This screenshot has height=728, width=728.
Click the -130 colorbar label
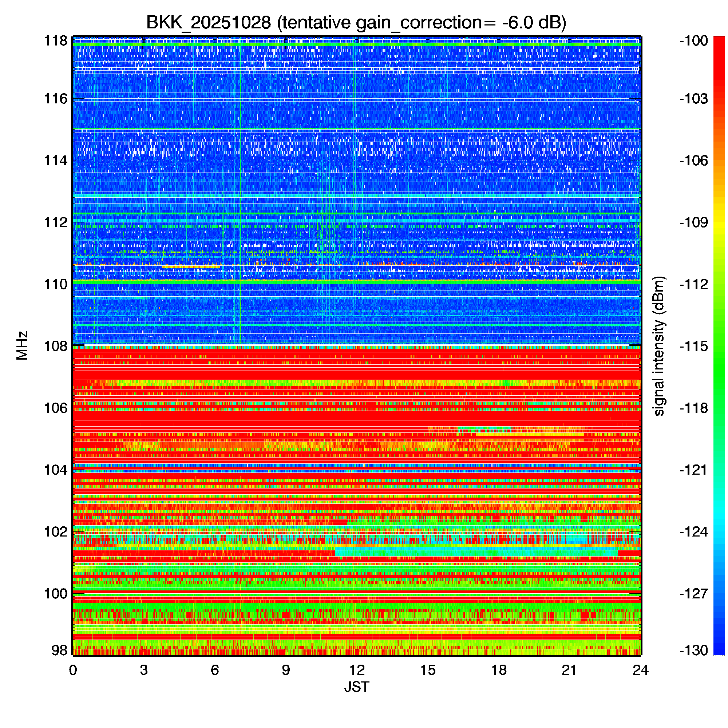pos(694,650)
